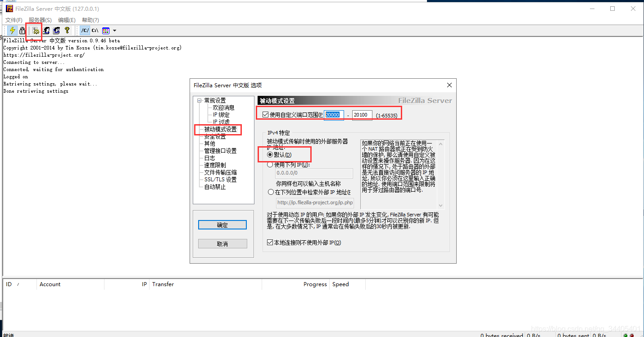Sort connections by the Transfer column header
Image resolution: width=644 pixels, height=337 pixels.
pos(205,284)
